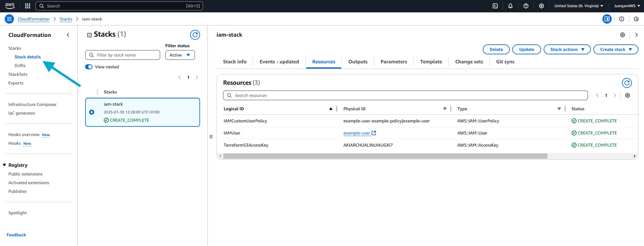Open the help question mark icon
Screen dimensions: 644x246
pos(526,6)
